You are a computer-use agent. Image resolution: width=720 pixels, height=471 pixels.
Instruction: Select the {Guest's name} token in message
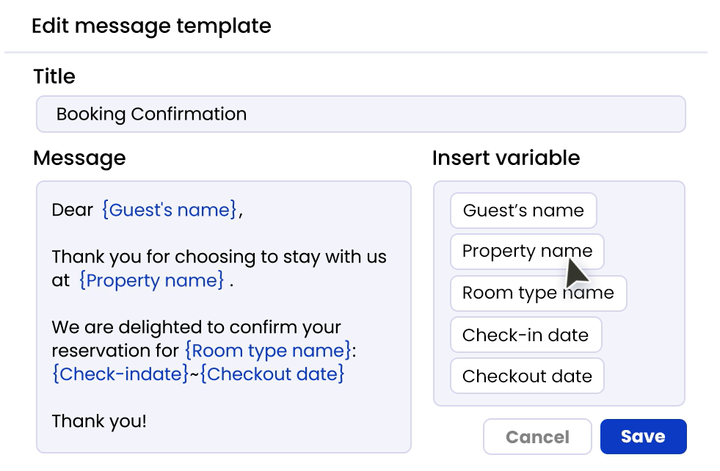pos(169,210)
